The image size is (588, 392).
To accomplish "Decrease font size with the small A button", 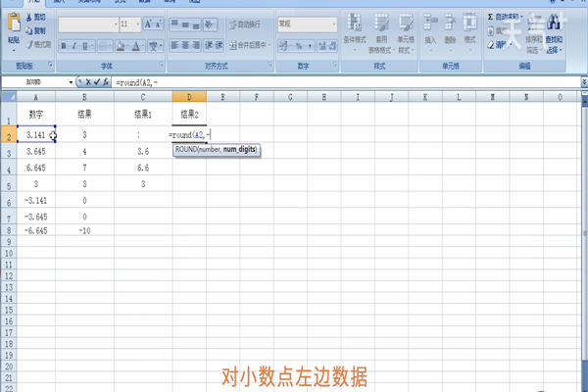I will (158, 24).
